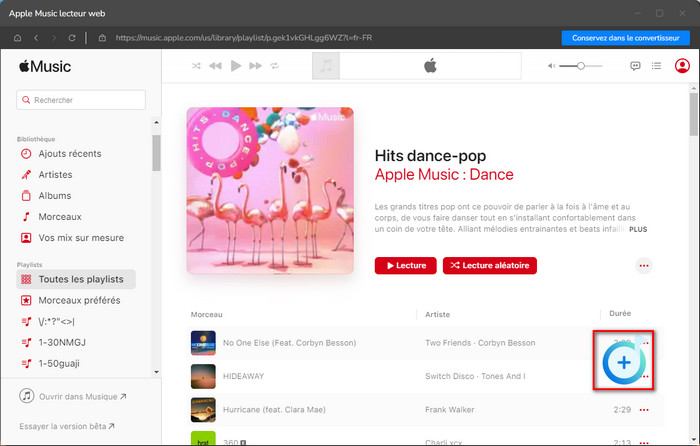Click the sidebar scroll down arrow
700x446 pixels.
(x=156, y=372)
